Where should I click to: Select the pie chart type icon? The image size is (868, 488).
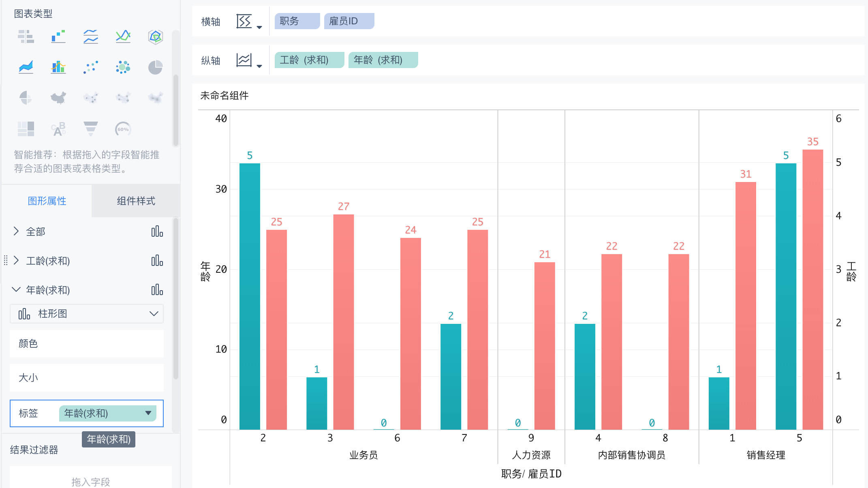point(155,67)
